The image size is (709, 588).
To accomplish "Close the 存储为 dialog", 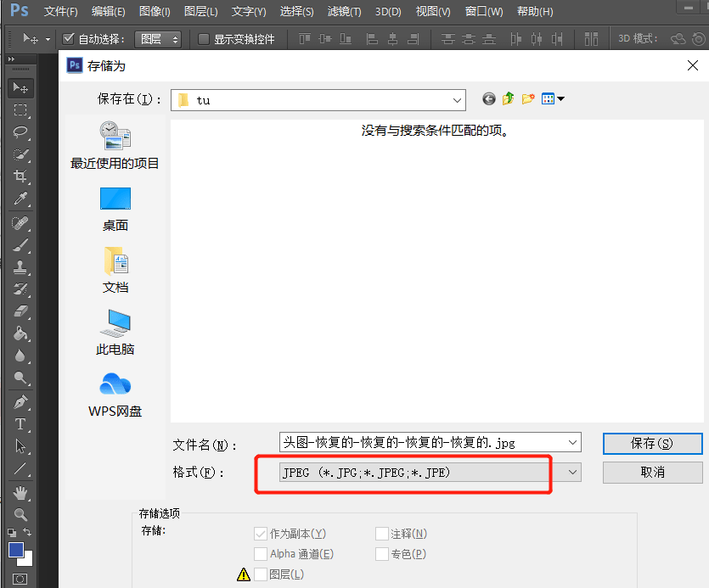I will [x=692, y=65].
